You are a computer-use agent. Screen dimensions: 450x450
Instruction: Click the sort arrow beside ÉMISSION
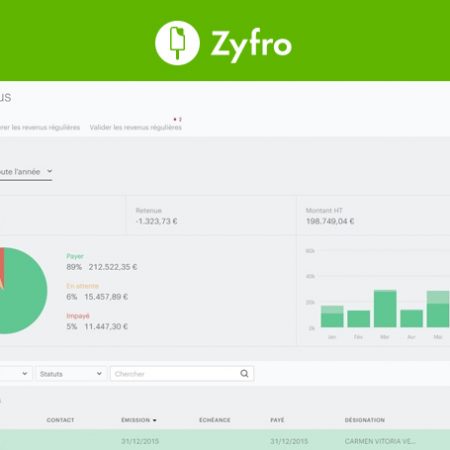tap(154, 420)
